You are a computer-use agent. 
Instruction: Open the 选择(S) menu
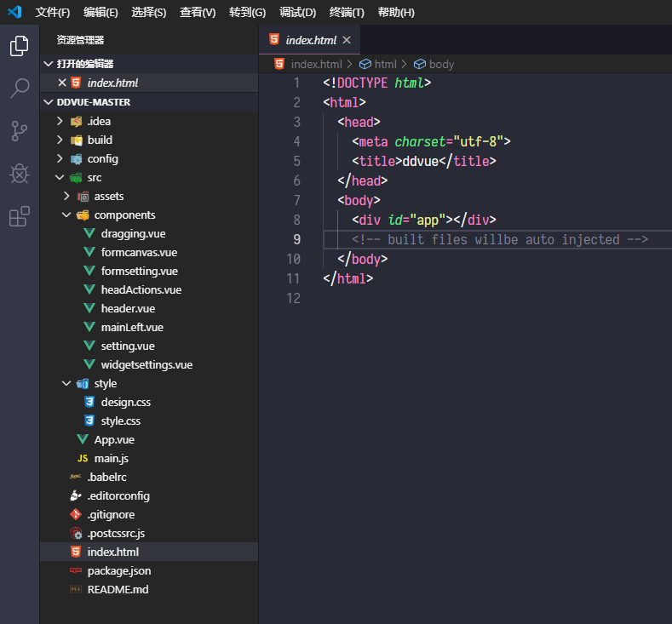149,13
